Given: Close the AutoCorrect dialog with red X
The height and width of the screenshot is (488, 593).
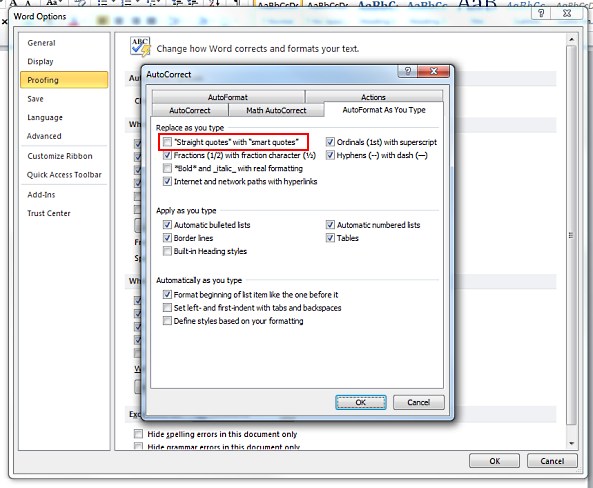Looking at the screenshot, I should coord(434,71).
